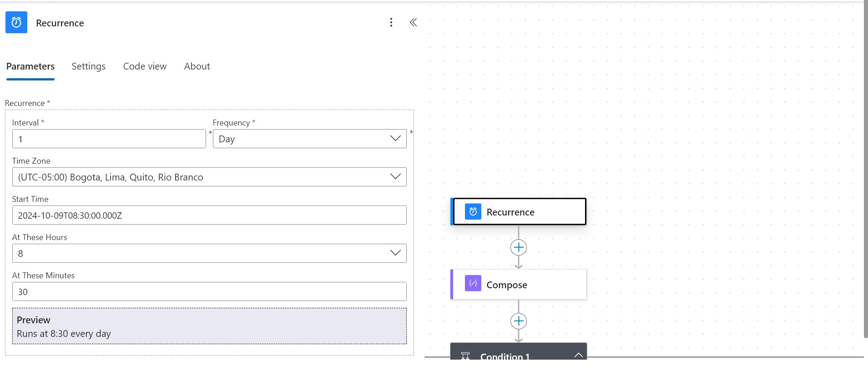Viewport: 868px width, 391px height.
Task: Click the Compose node's purple braces icon
Action: pos(473,284)
